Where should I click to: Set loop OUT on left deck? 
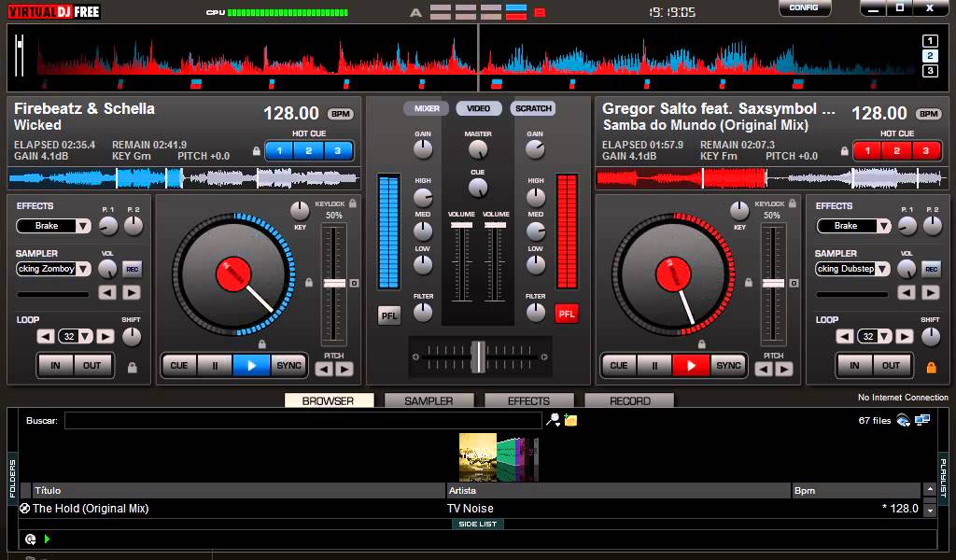click(x=92, y=366)
